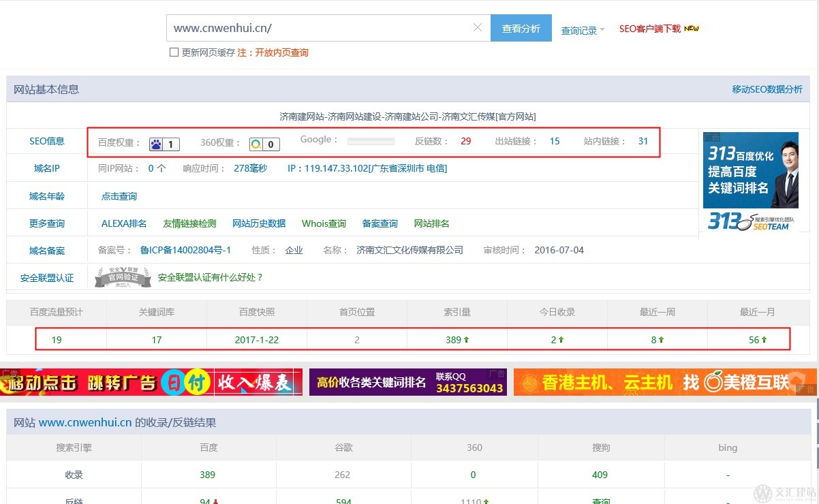Click the Baidu snapshot date 2017-1-22
This screenshot has height=504, width=819.
tap(257, 340)
